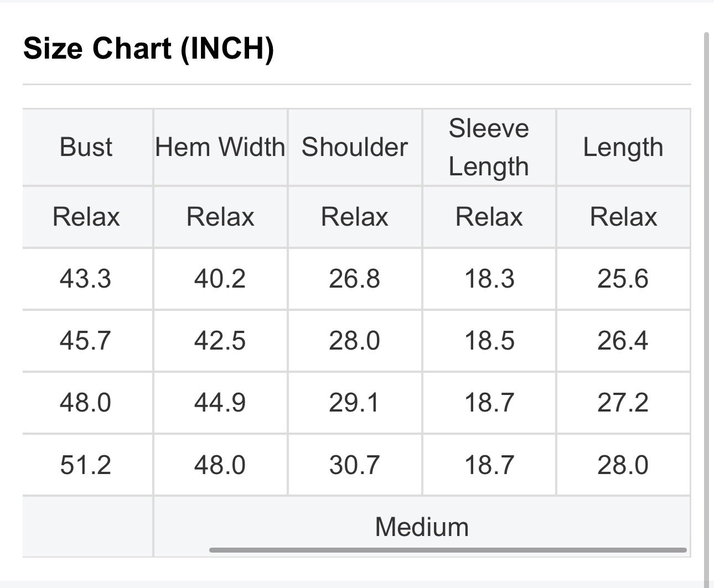Select the Hem Width column header
This screenshot has height=588, width=714.
(220, 147)
